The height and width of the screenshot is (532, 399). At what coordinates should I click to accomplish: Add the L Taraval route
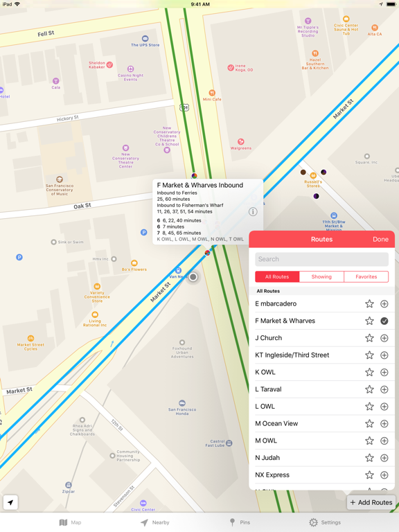point(384,389)
